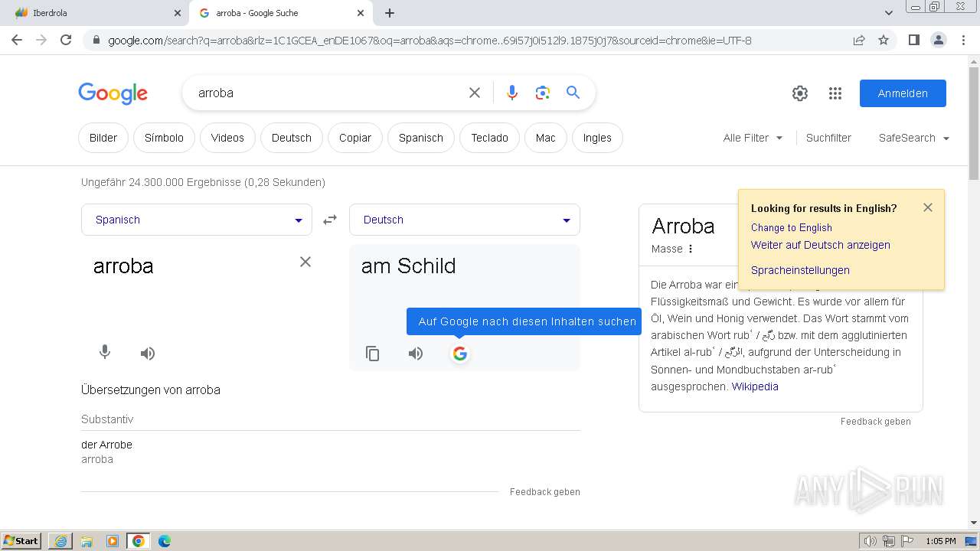Filter results by Bilder
The height and width of the screenshot is (551, 980).
pos(103,138)
